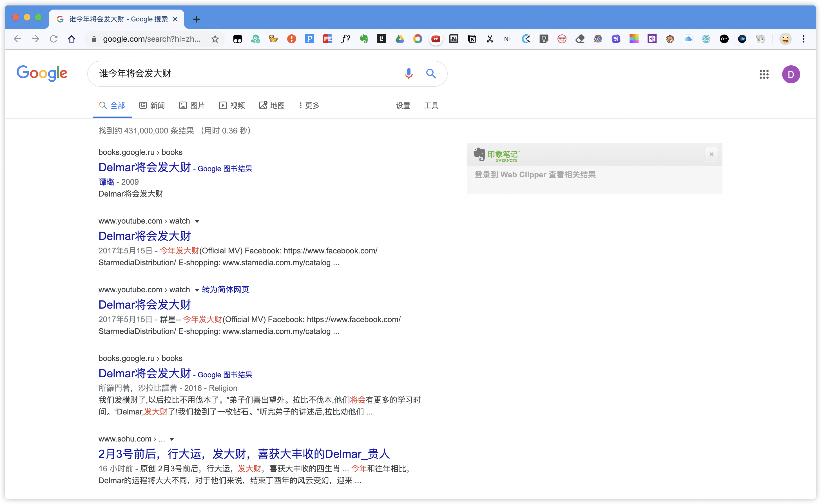Open the purple D account avatar
Screen dimensions: 821x504
pyautogui.click(x=791, y=74)
